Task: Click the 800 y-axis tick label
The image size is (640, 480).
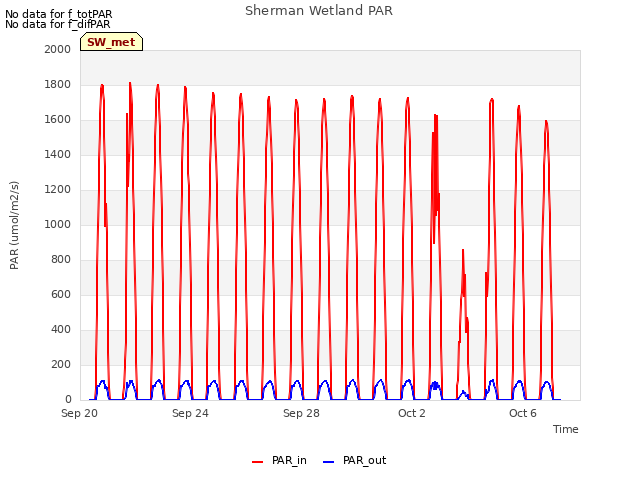Action: coord(61,260)
